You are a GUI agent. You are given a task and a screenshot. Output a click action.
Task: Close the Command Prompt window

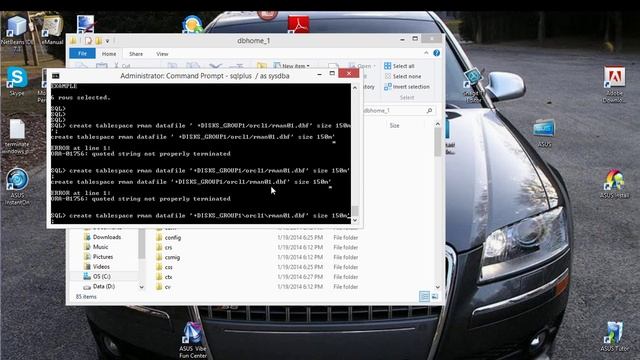tap(349, 73)
